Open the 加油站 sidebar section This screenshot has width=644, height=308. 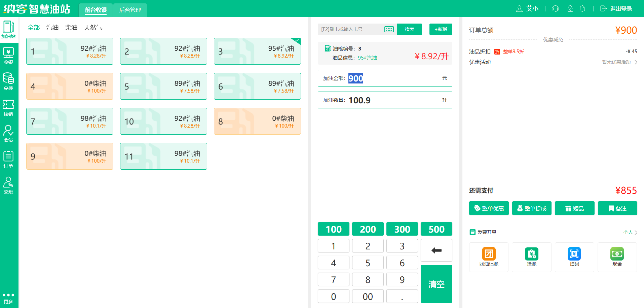[x=8, y=30]
